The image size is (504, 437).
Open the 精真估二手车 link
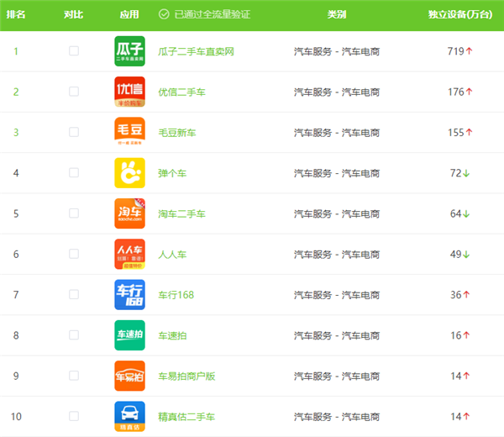[x=186, y=417]
